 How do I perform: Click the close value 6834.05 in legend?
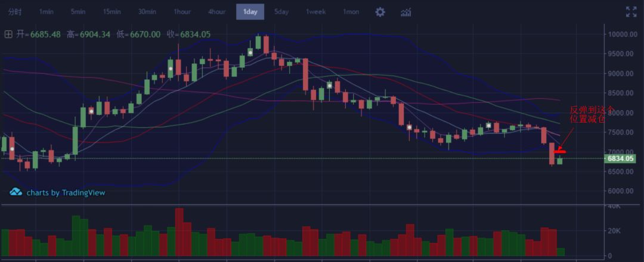tap(195, 35)
